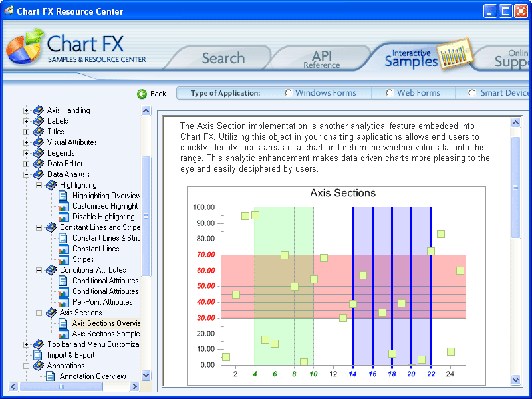The height and width of the screenshot is (399, 532).
Task: Select the Windows Forms radio button
Action: [289, 93]
